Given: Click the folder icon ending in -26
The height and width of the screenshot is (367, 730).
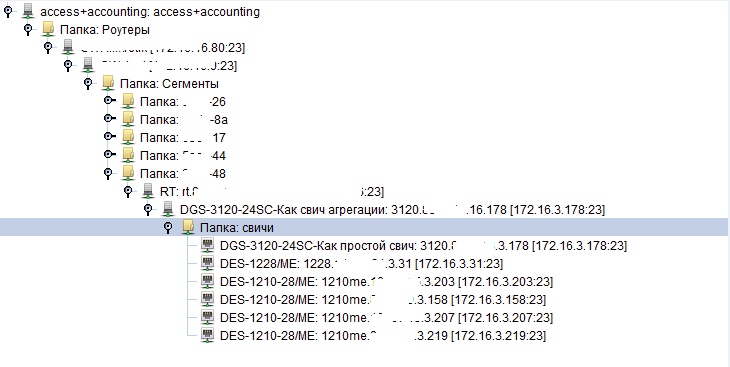Looking at the screenshot, I should (x=128, y=101).
